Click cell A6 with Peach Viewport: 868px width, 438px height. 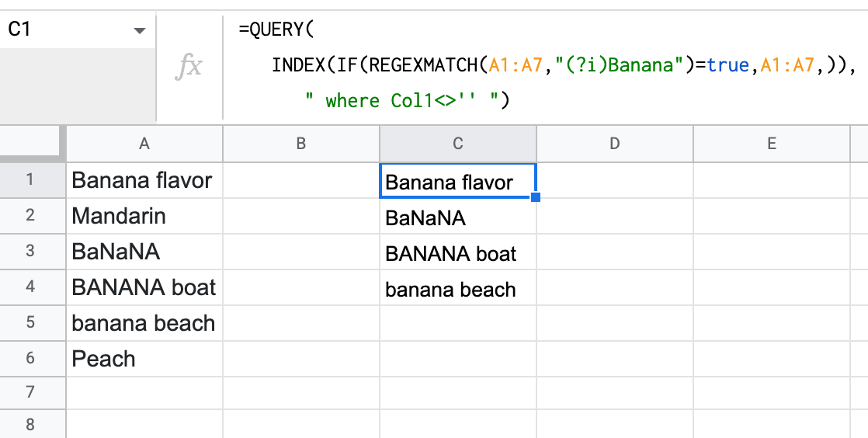[x=144, y=359]
